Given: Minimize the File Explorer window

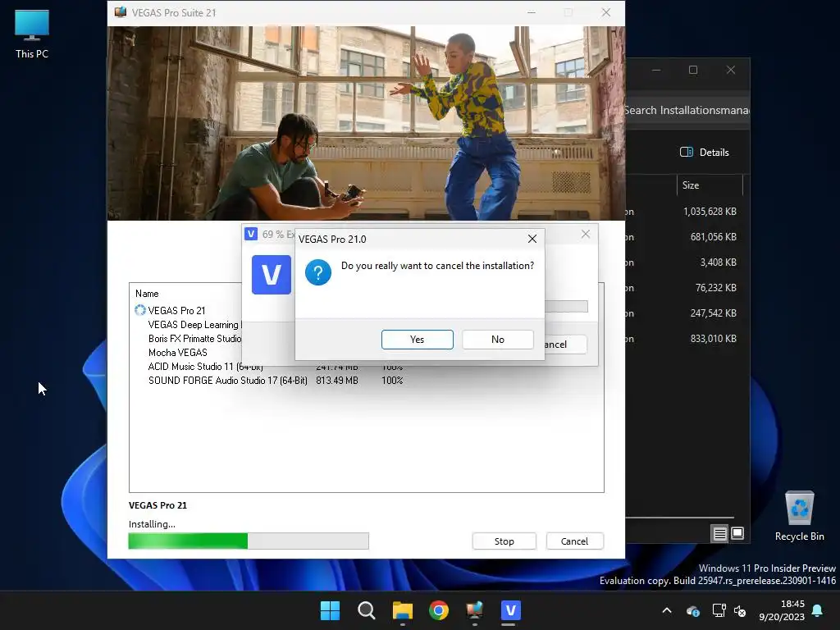Looking at the screenshot, I should point(656,71).
